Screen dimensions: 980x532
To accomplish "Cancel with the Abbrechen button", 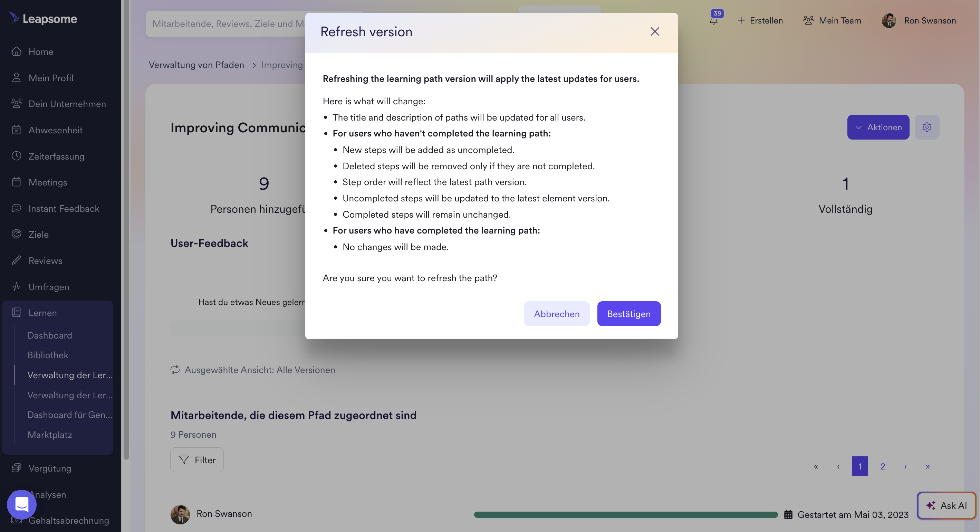I will [557, 314].
